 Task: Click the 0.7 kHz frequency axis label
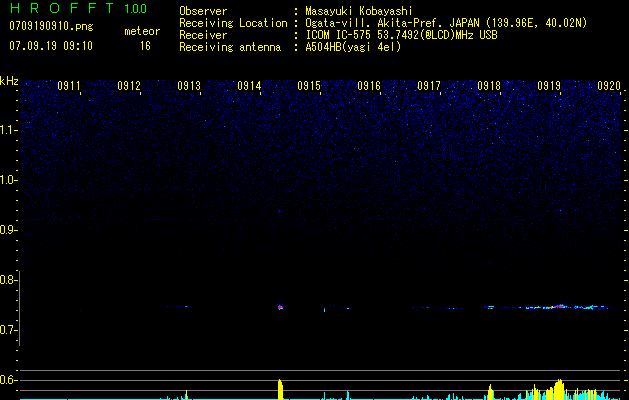click(x=8, y=330)
